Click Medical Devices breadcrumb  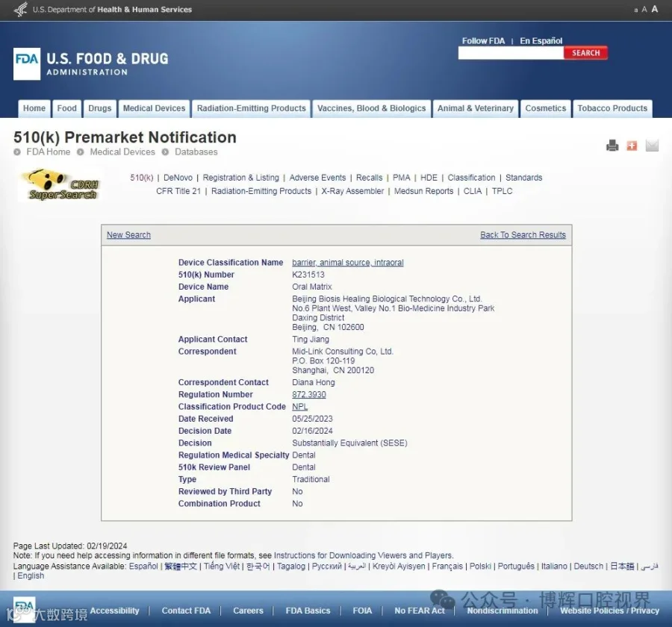[122, 152]
